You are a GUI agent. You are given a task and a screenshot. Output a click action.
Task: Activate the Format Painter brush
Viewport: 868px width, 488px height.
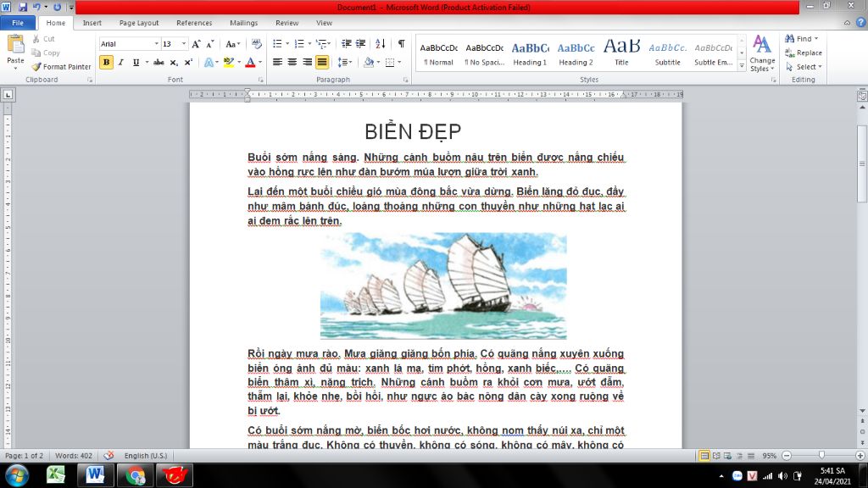tap(61, 66)
